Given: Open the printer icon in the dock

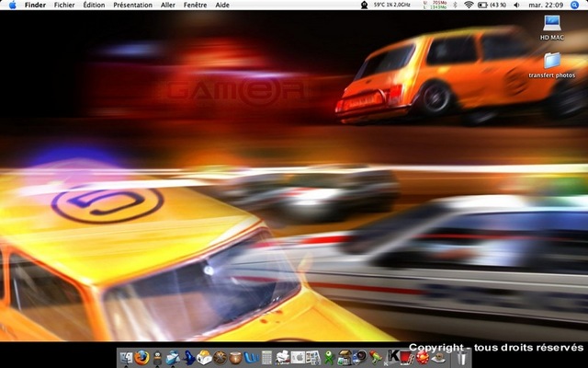Looking at the screenshot, I should pyautogui.click(x=283, y=358).
